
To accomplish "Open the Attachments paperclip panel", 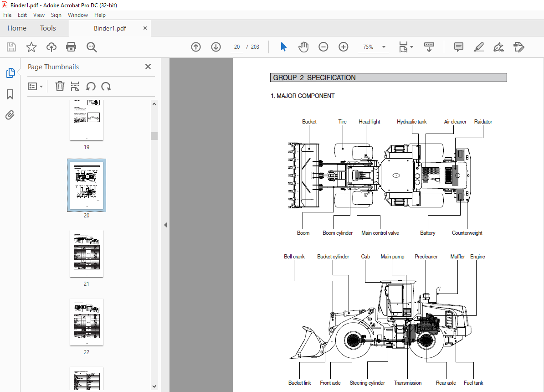I will point(10,115).
